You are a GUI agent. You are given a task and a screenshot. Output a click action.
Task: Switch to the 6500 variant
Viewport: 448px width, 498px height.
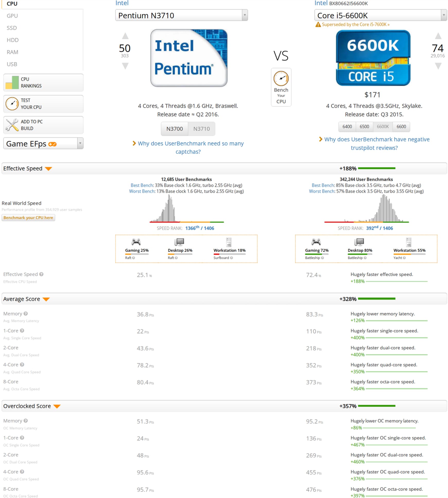[x=364, y=126]
